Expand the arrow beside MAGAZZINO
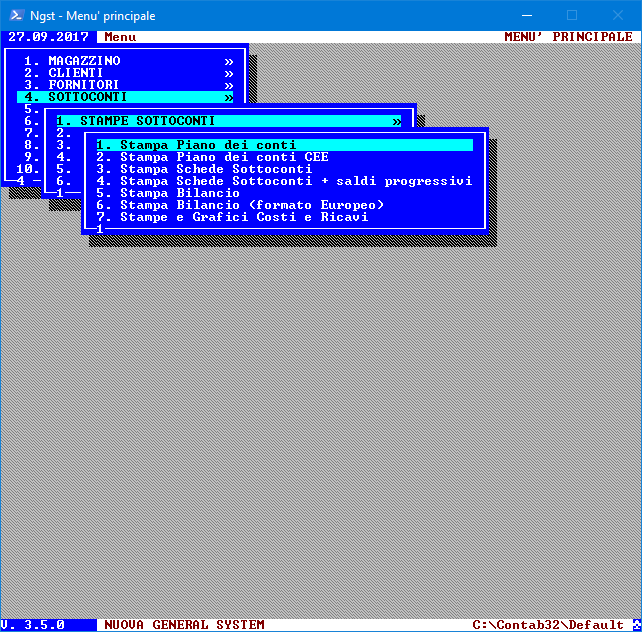Screen dimensions: 642x632 click(x=229, y=61)
